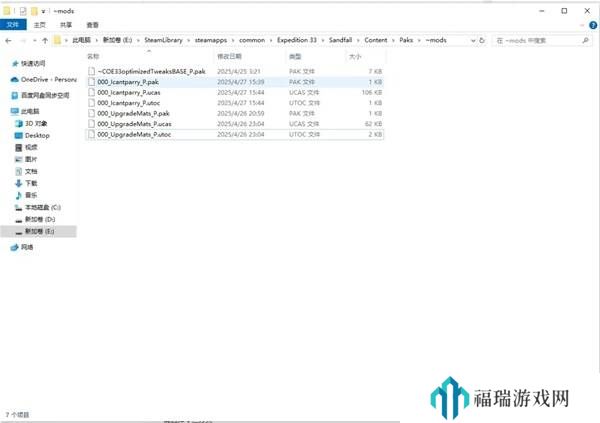Open 百度网盘同步空间 in navigation pane
Image resolution: width=600 pixels, height=423 pixels.
tap(45, 95)
